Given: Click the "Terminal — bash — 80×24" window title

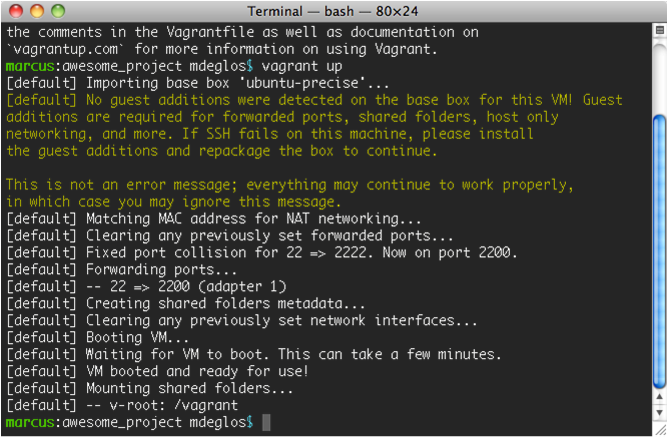Looking at the screenshot, I should pyautogui.click(x=335, y=11).
